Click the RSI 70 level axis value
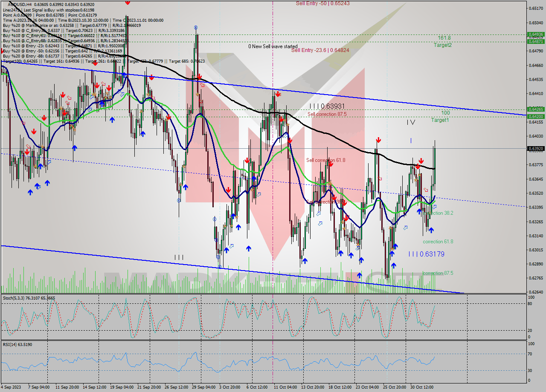The width and height of the screenshot is (546, 392). [x=530, y=354]
